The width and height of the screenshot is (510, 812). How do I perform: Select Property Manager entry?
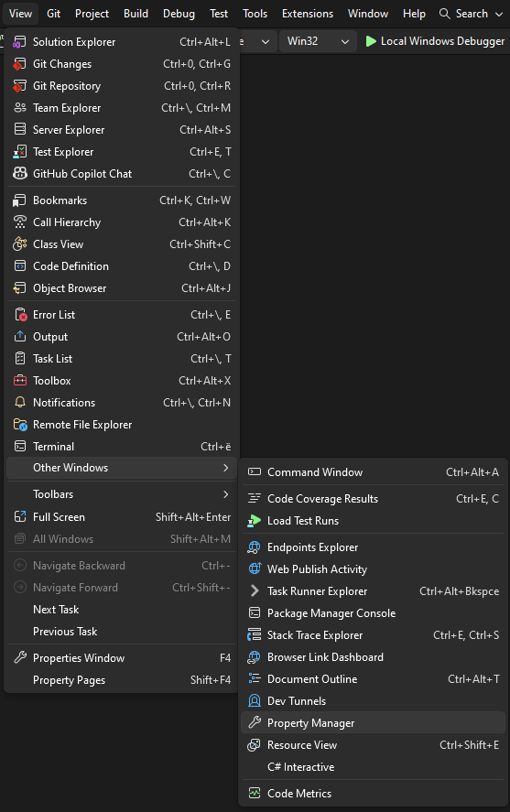(373, 723)
